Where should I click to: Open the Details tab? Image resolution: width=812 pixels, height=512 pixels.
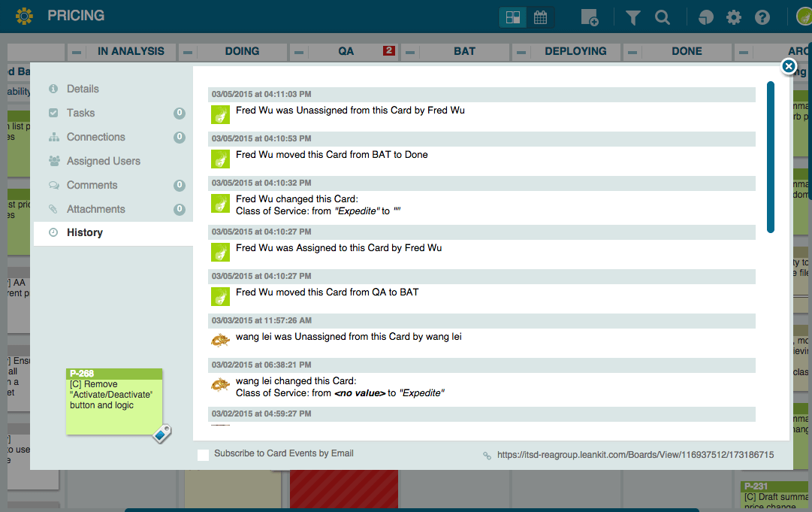[x=83, y=89]
